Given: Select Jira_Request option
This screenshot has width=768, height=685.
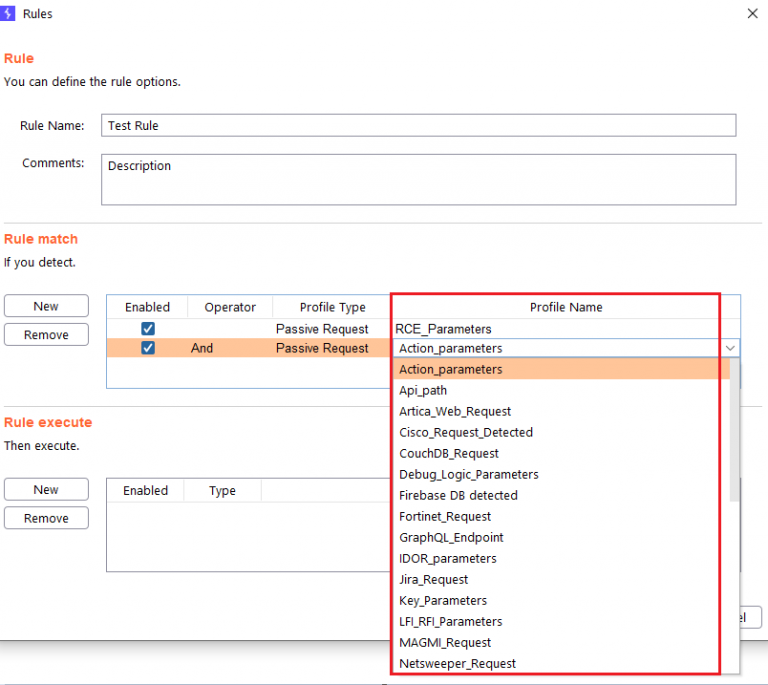Looking at the screenshot, I should click(433, 579).
